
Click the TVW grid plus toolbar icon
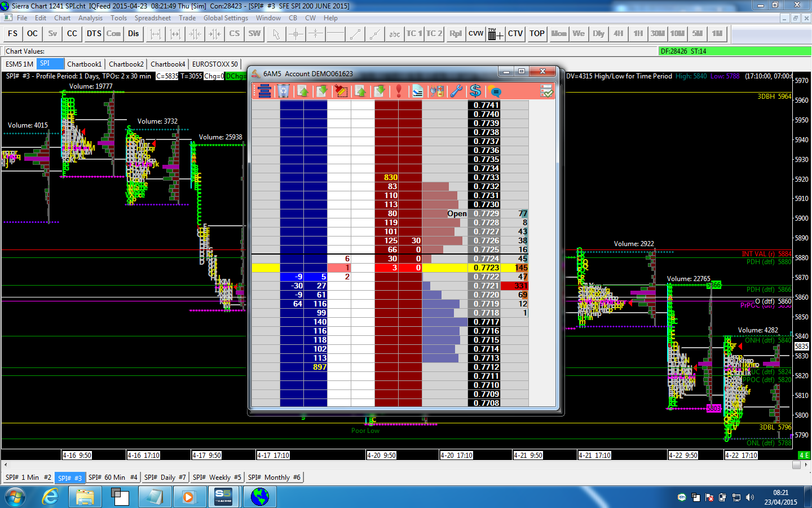point(496,34)
